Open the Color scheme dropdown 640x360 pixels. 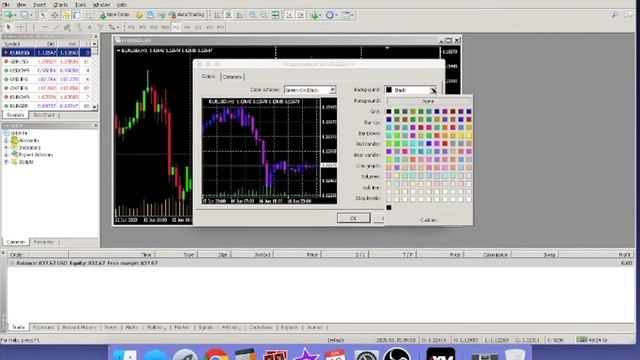point(310,90)
